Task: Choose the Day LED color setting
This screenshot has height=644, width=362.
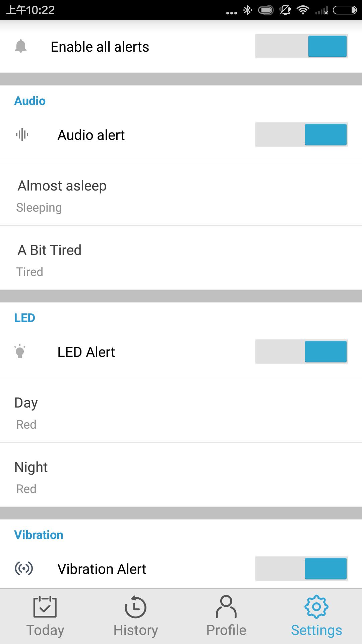Action: point(181,411)
